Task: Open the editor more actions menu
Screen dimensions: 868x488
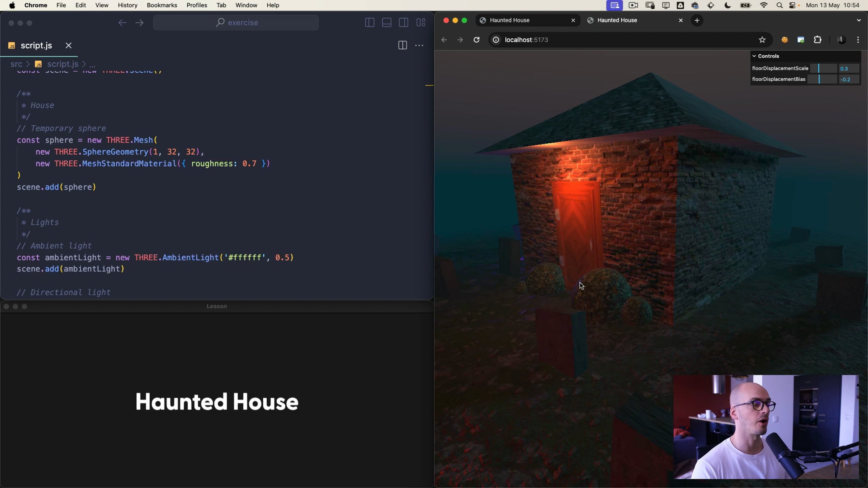Action: point(419,45)
